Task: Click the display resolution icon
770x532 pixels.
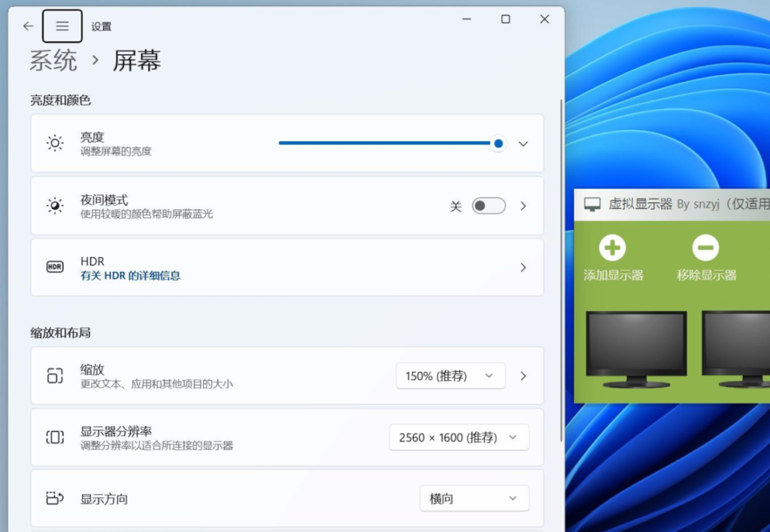Action: point(55,437)
